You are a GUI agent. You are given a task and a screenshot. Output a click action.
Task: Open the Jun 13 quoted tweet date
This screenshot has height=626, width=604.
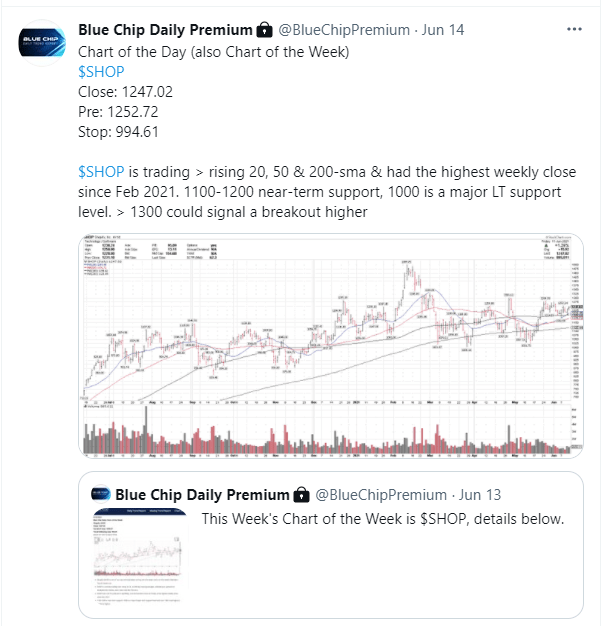tap(480, 495)
